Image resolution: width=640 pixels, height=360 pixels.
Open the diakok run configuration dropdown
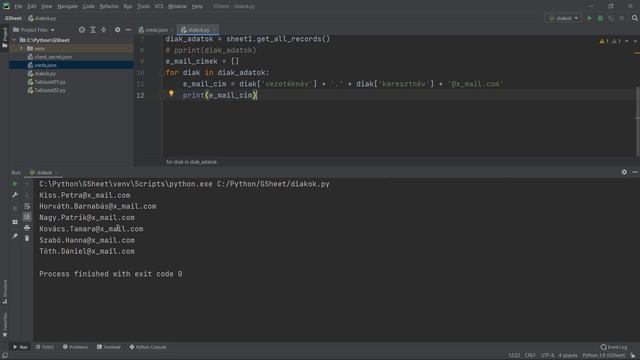click(564, 18)
